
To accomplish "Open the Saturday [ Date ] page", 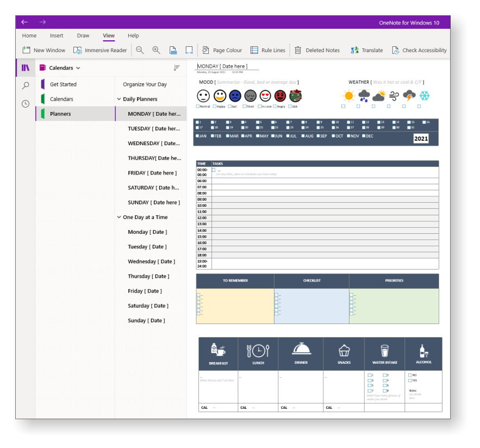I will pos(151,306).
